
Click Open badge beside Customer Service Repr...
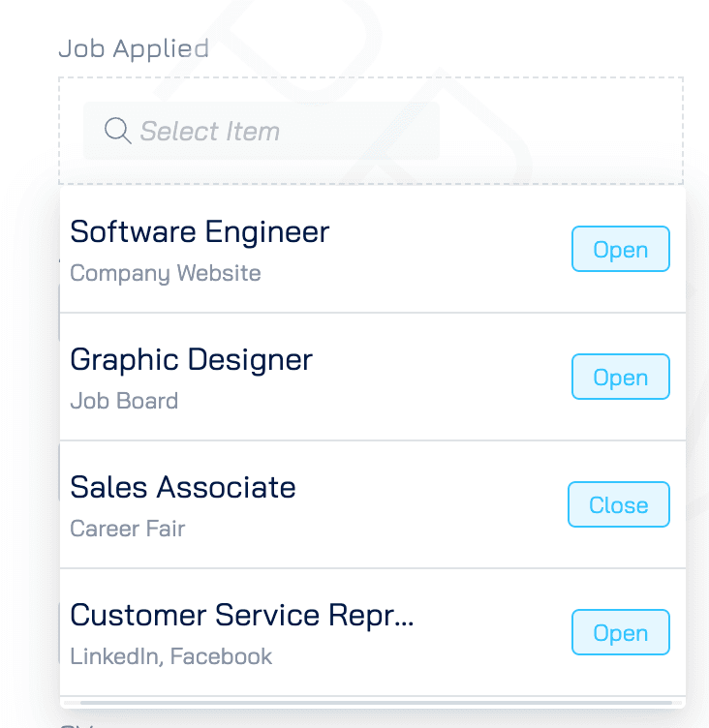pyautogui.click(x=620, y=632)
